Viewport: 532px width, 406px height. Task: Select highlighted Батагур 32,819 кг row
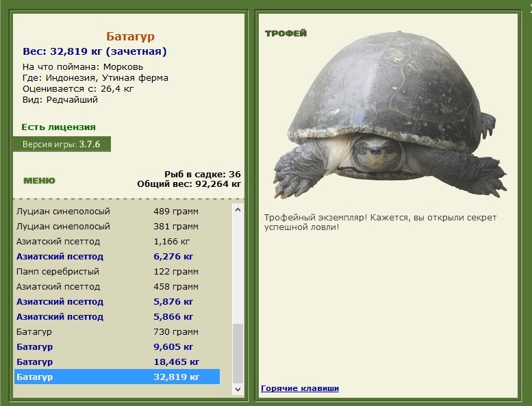117,377
